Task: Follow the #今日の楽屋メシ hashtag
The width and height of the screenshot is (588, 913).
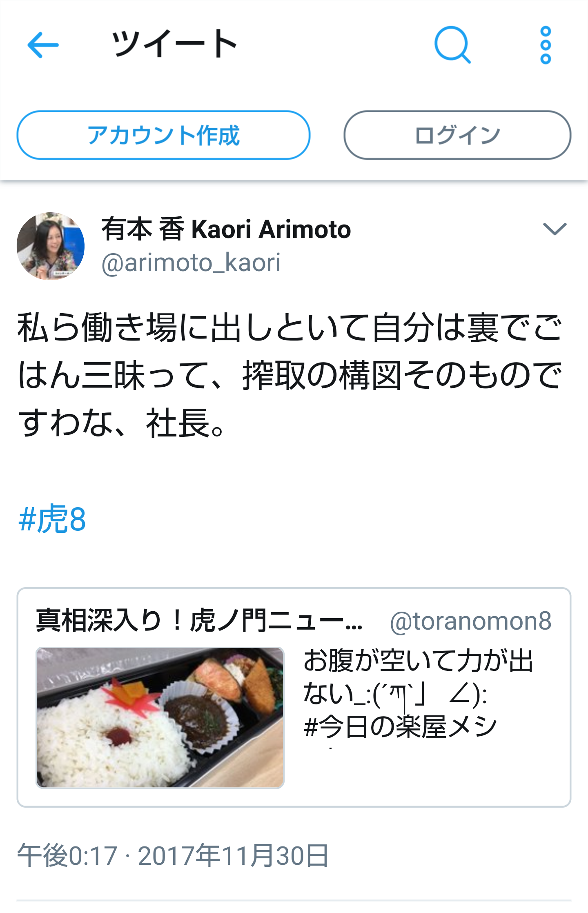Action: [401, 727]
